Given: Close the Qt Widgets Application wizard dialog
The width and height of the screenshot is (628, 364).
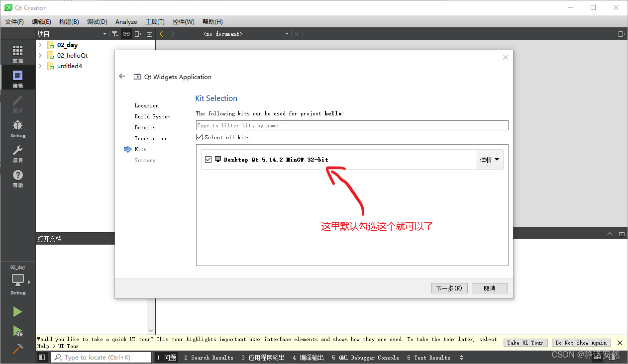Looking at the screenshot, I should (506, 57).
